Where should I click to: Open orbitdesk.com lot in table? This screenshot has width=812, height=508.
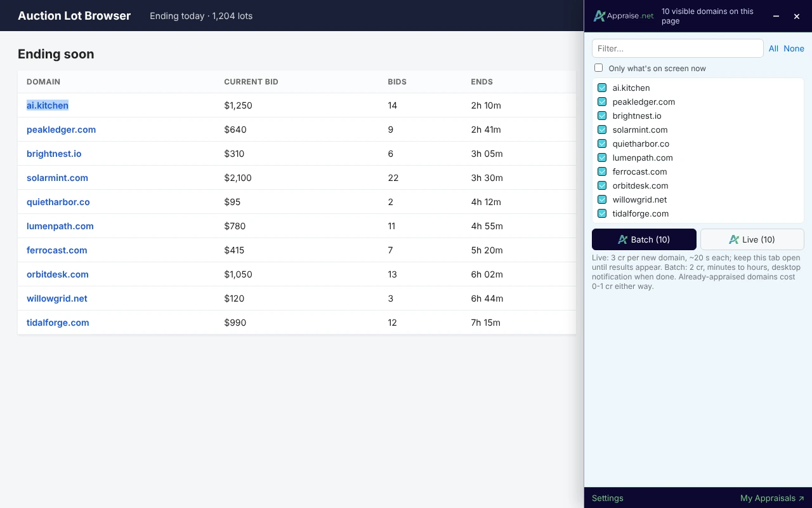point(58,274)
